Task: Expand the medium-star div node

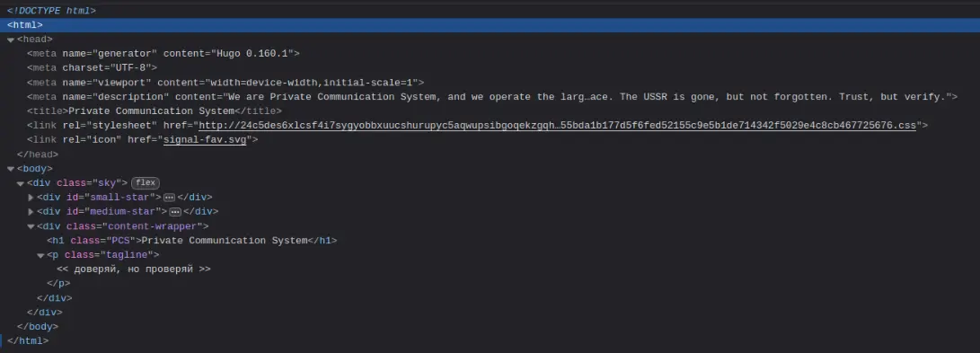Action: [x=31, y=212]
